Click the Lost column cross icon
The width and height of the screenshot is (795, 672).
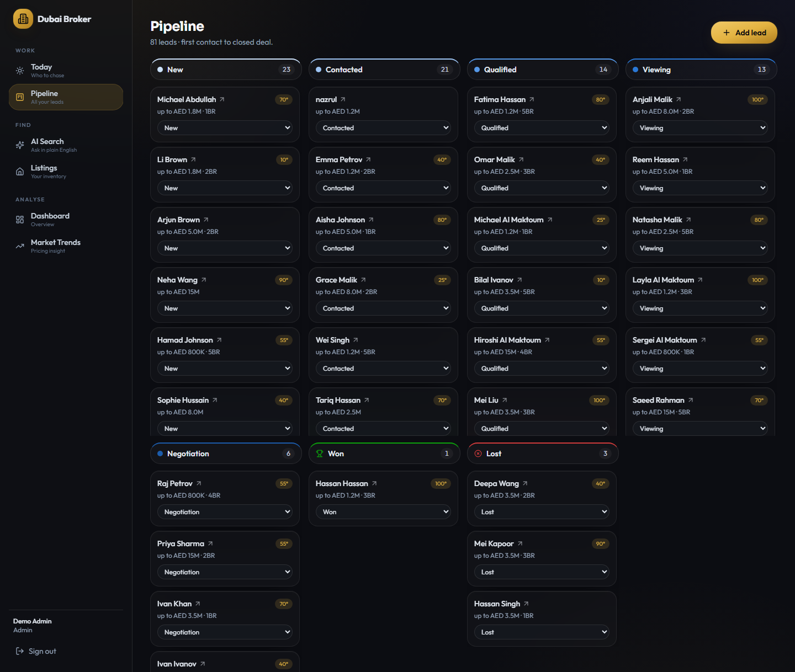[478, 454]
